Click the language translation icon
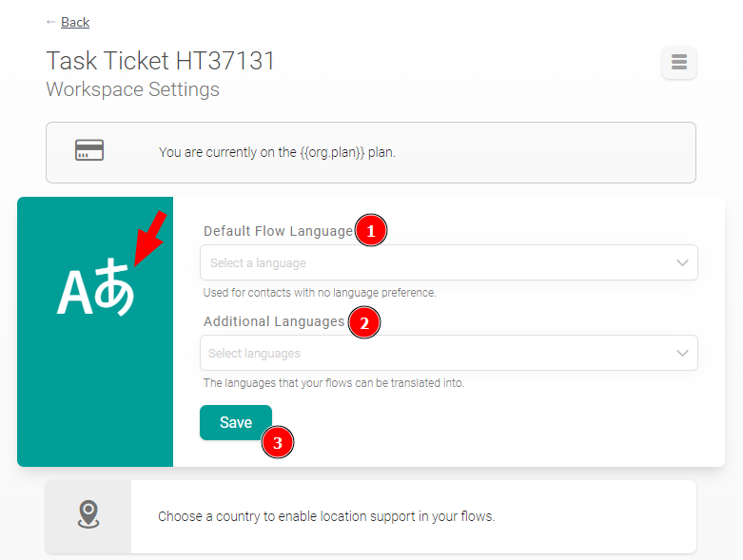The image size is (743, 560). click(x=95, y=292)
